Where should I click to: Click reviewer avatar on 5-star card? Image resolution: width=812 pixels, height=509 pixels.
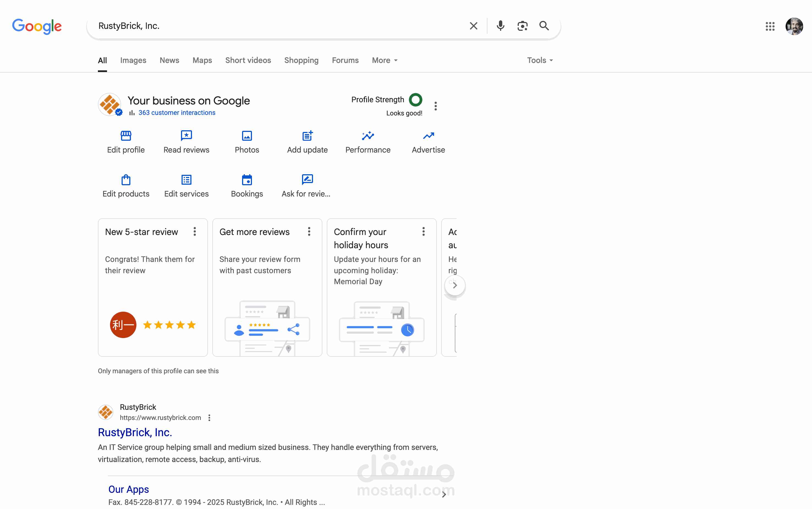point(123,325)
